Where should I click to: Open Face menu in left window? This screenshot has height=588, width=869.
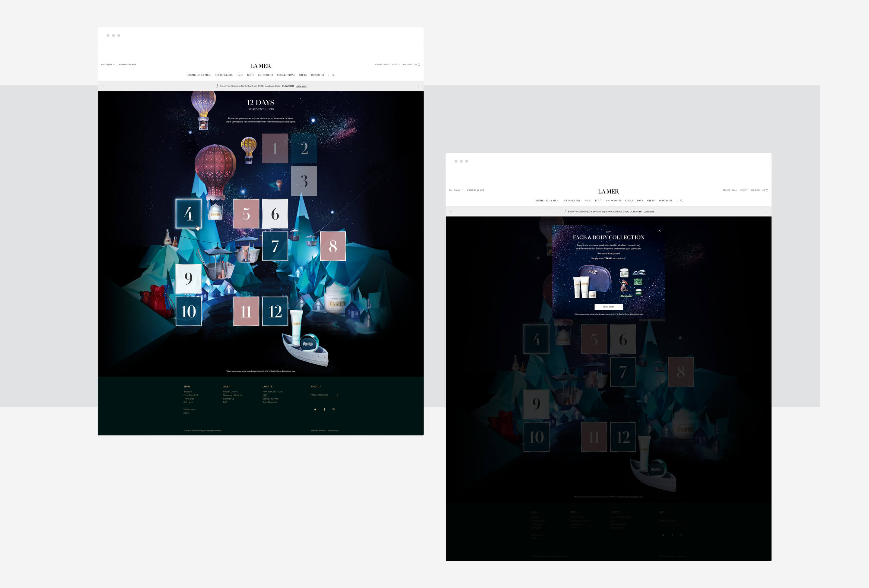point(240,75)
